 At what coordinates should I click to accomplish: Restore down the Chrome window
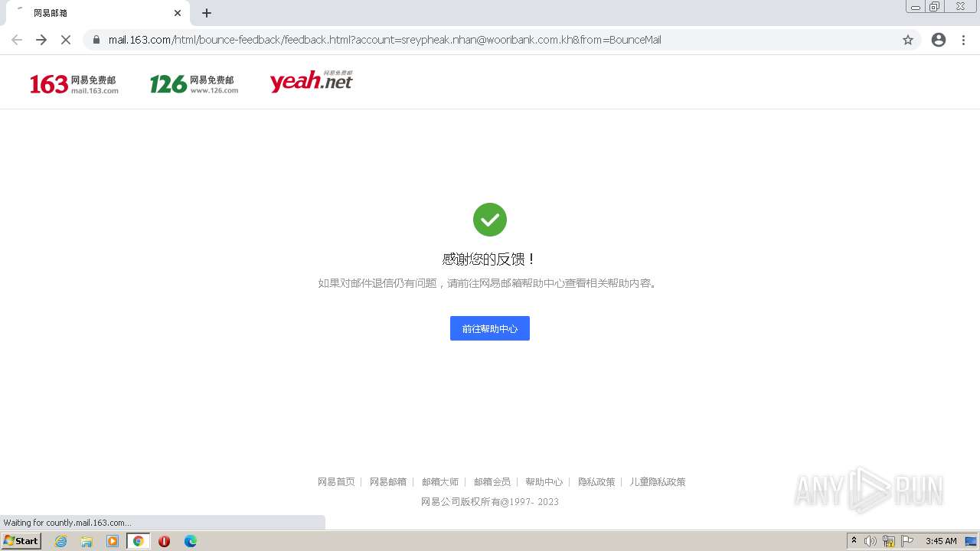pos(935,7)
